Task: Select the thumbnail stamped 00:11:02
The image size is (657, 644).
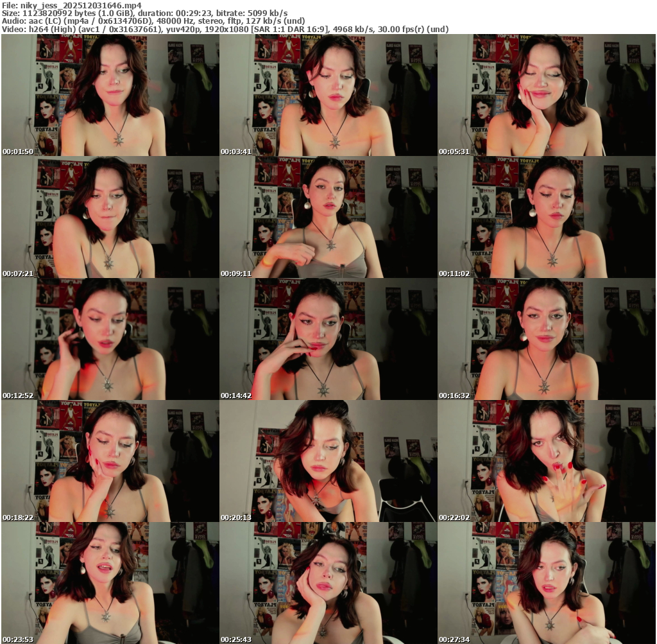Action: click(x=547, y=217)
